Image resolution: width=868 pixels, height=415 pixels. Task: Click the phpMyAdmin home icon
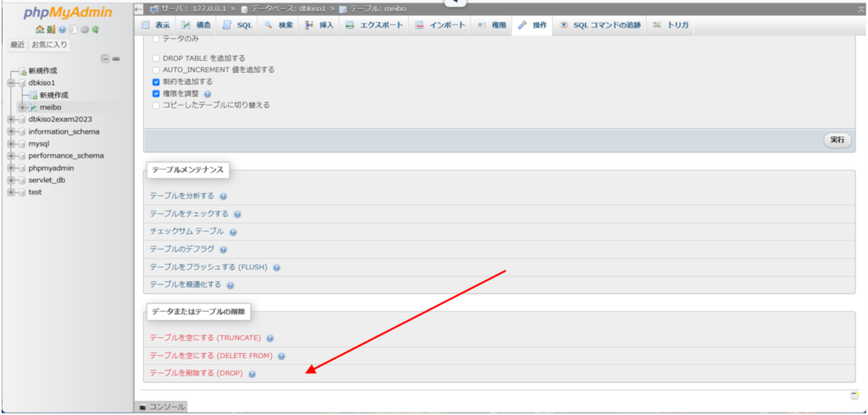(x=39, y=30)
